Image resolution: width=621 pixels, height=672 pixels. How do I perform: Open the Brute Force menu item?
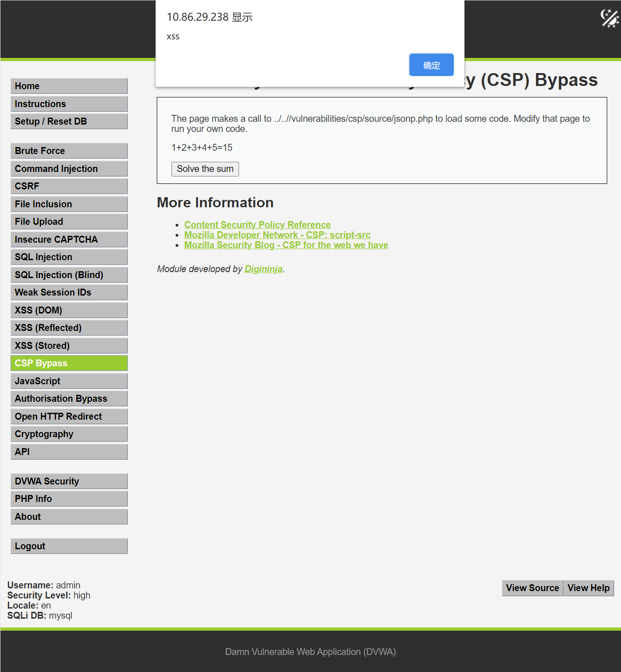(x=69, y=151)
